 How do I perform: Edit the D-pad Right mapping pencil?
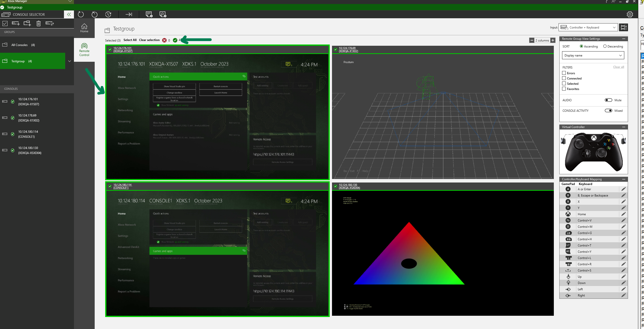624,295
